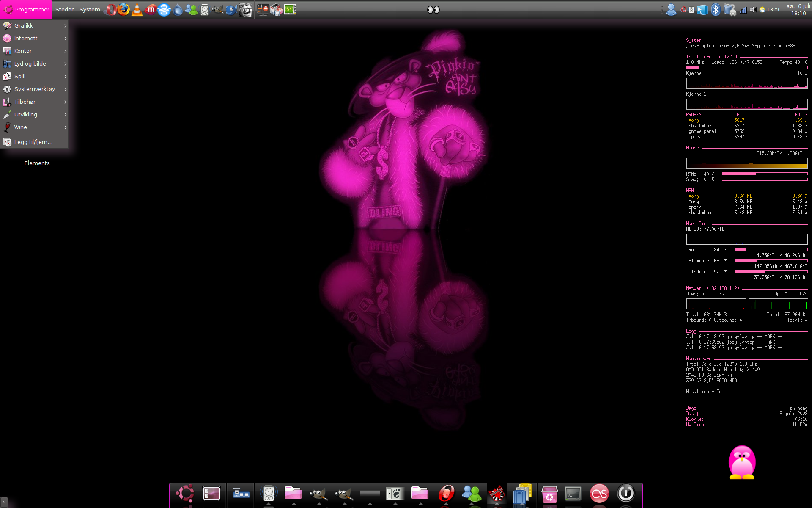
Task: Click the first pink folder in dock
Action: (293, 493)
